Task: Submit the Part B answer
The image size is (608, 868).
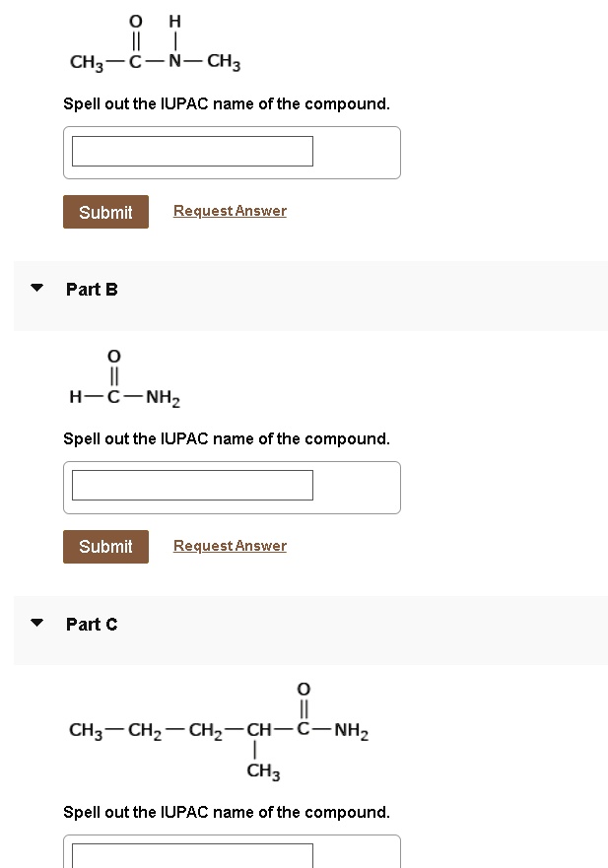Action: 105,547
